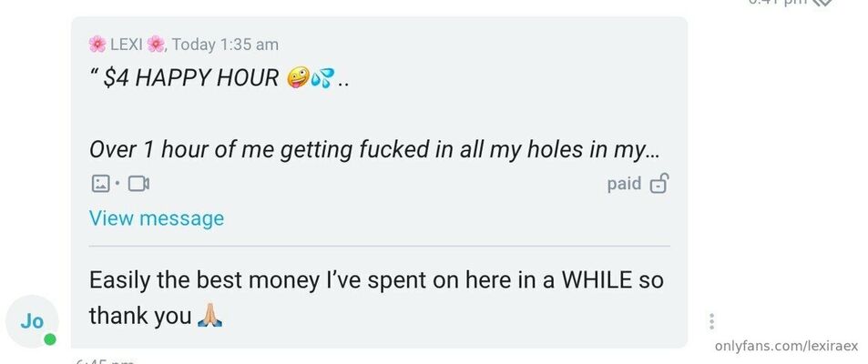The height and width of the screenshot is (364, 868).
Task: Click the read receipt checkmarks at top right
Action: 822,3
